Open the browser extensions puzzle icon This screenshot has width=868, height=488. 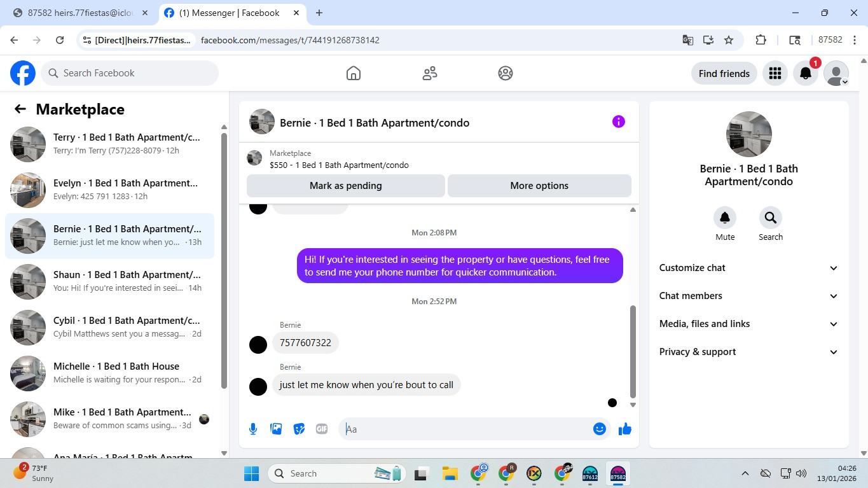click(761, 40)
